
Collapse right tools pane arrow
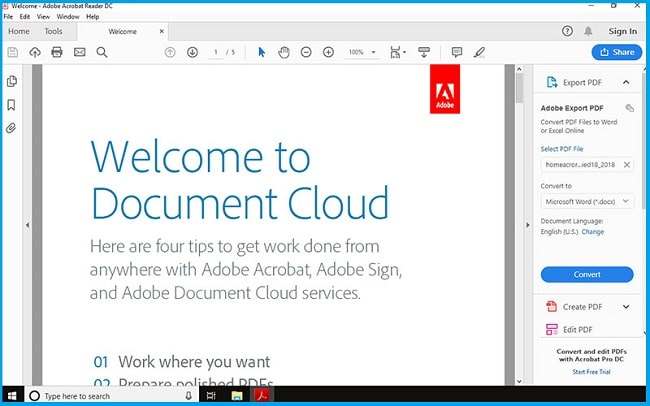click(528, 225)
